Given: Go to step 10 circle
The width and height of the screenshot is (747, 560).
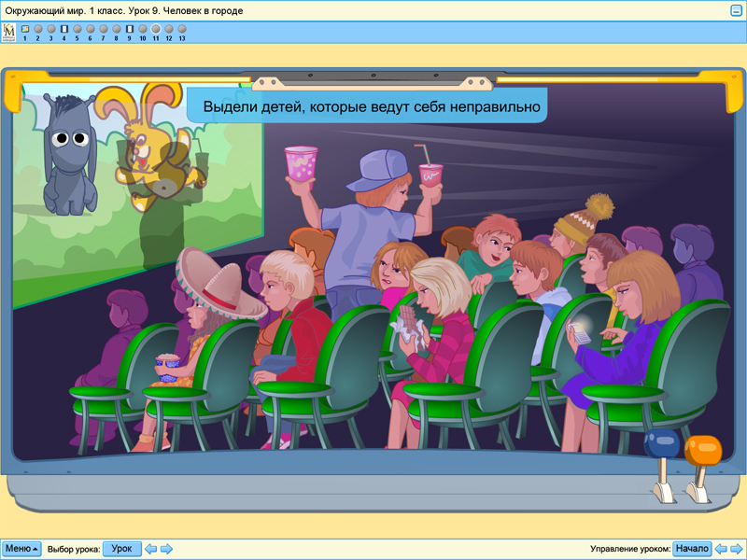Looking at the screenshot, I should [143, 29].
